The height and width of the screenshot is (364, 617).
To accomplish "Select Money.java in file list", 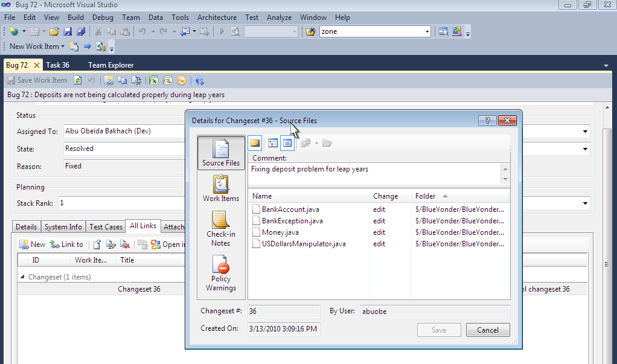I will point(280,232).
